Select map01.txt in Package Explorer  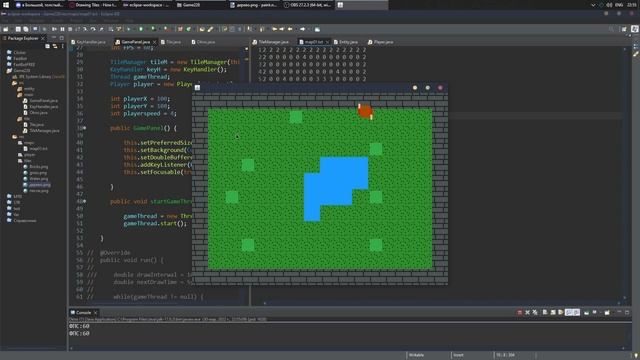tap(36, 149)
